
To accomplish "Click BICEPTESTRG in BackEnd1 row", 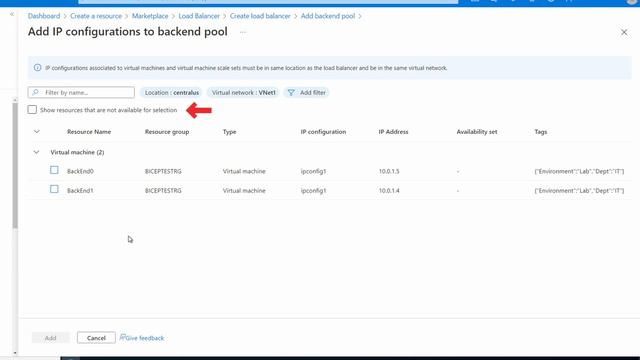I will pyautogui.click(x=163, y=191).
